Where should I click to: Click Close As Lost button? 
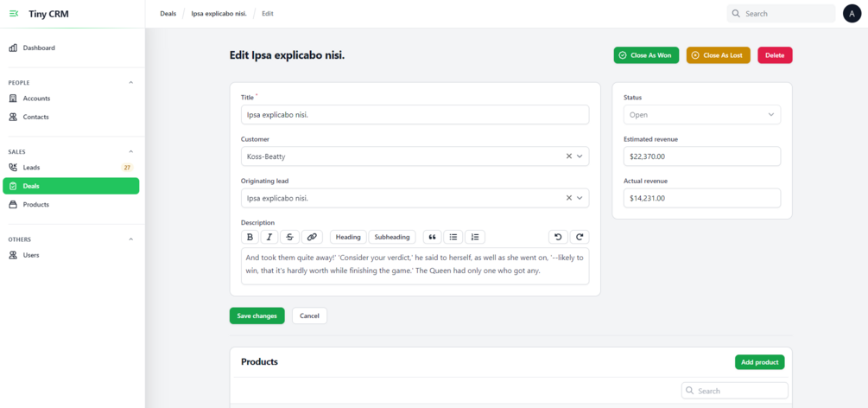718,55
